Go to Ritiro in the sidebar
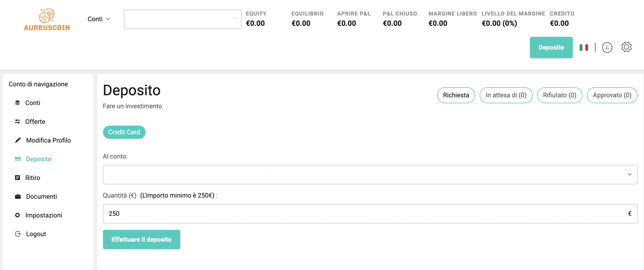This screenshot has height=270, width=644. (x=33, y=178)
